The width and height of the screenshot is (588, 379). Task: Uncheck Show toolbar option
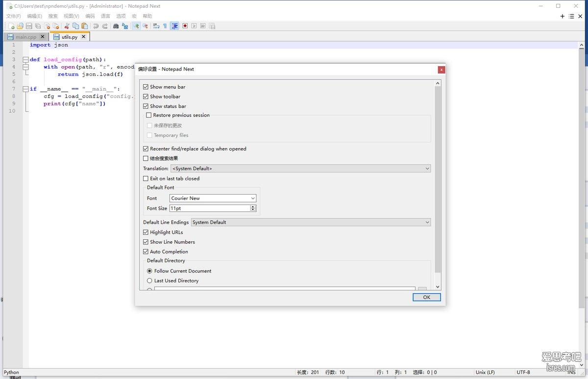pyautogui.click(x=146, y=97)
